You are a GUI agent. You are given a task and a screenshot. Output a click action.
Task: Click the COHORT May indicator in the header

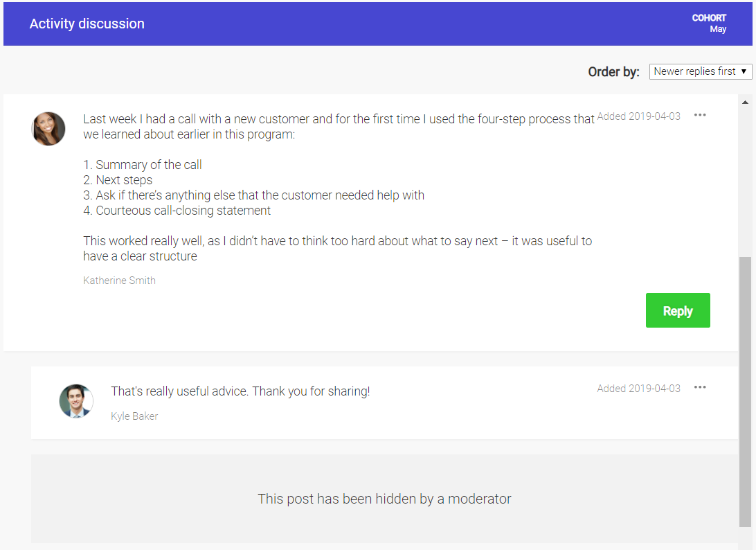click(x=710, y=23)
